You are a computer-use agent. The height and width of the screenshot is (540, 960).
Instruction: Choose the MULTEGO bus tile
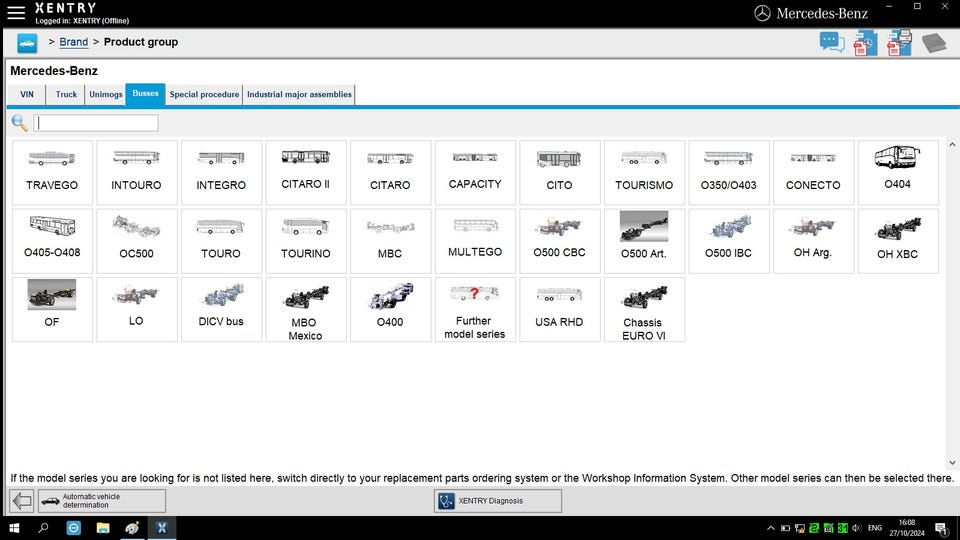click(475, 241)
